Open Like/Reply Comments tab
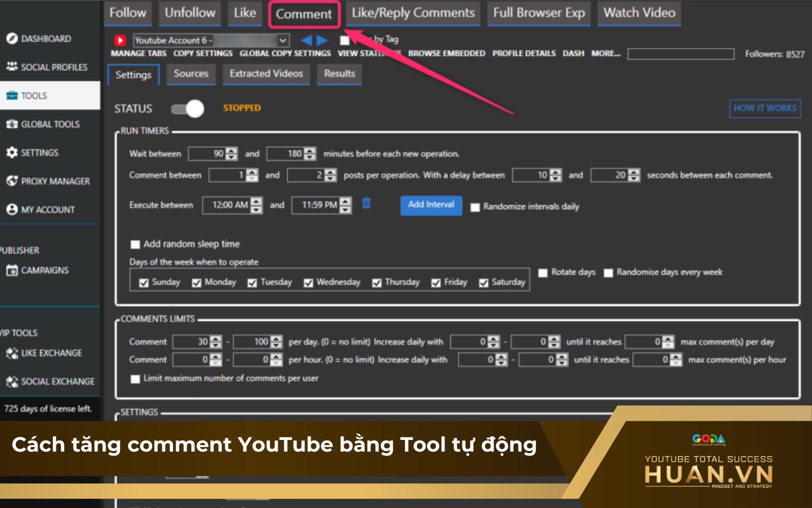 coord(413,13)
